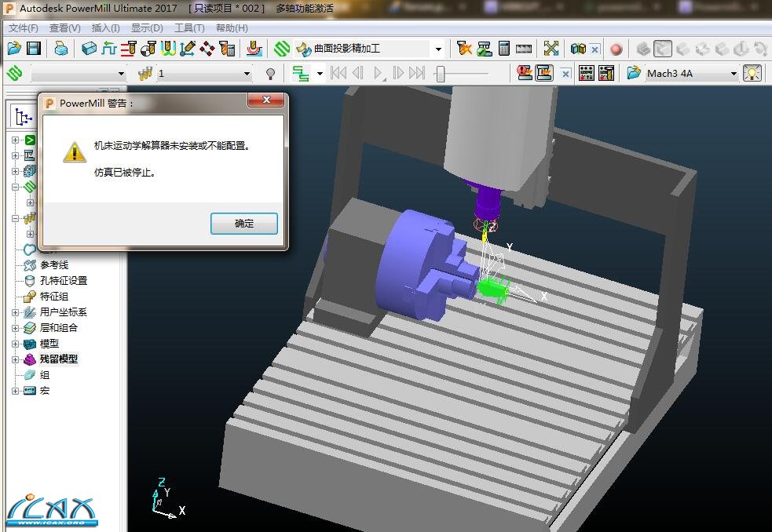Screen dimensions: 772x532
Task: Open the 插入(I) menu
Action: (x=105, y=28)
